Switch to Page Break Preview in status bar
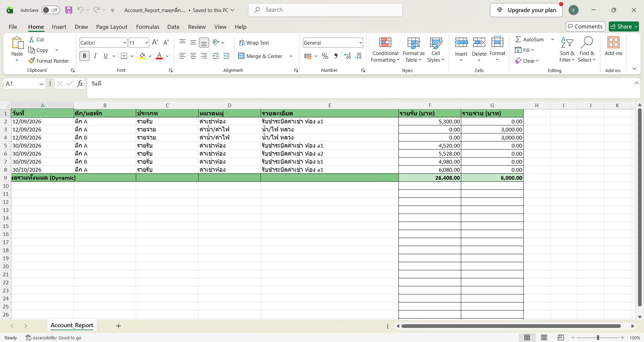The image size is (644, 342). (x=561, y=338)
